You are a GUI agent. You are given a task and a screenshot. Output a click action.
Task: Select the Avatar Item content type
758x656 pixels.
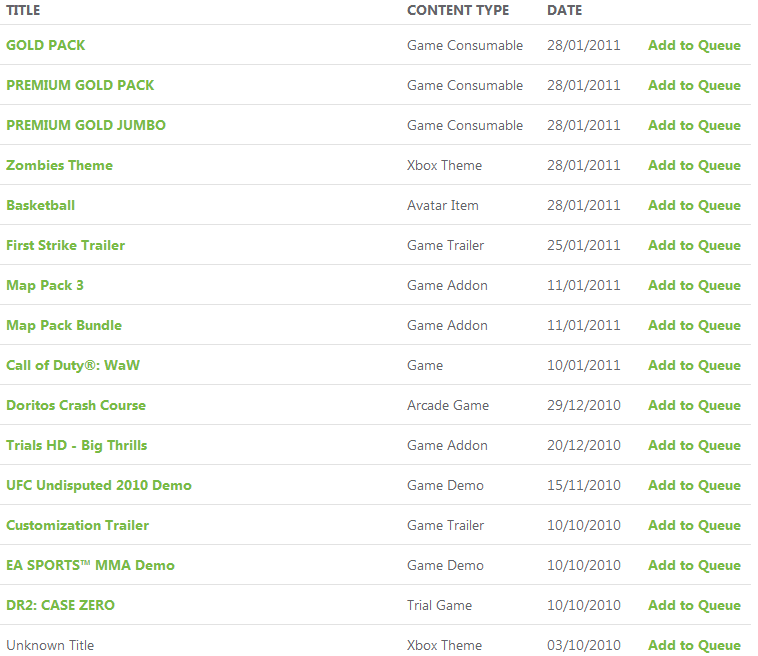[x=442, y=205]
